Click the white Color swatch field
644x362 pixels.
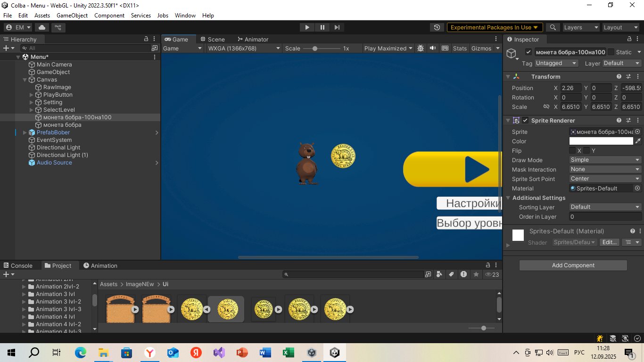click(601, 141)
